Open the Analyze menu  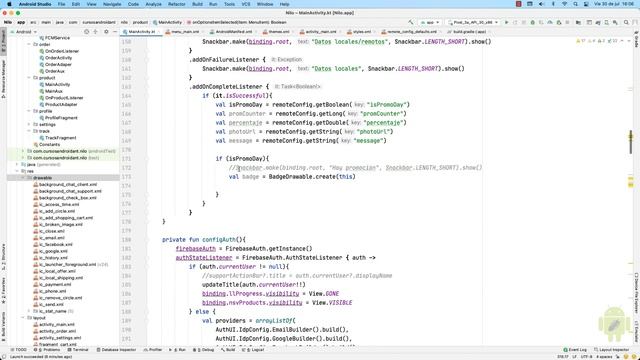[153, 4]
